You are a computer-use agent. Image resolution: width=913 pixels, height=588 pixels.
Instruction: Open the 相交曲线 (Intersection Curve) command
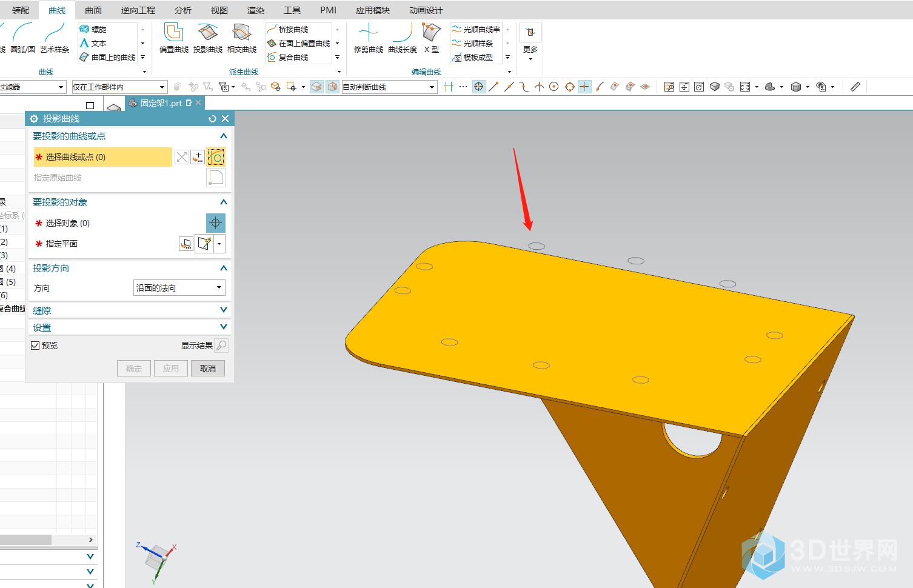[x=242, y=38]
